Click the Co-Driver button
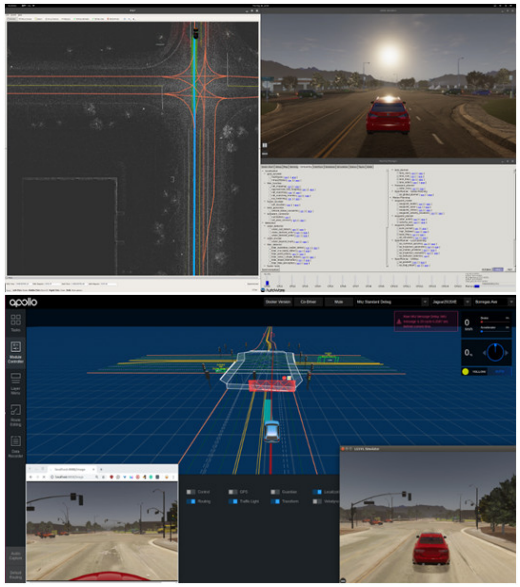 308,302
